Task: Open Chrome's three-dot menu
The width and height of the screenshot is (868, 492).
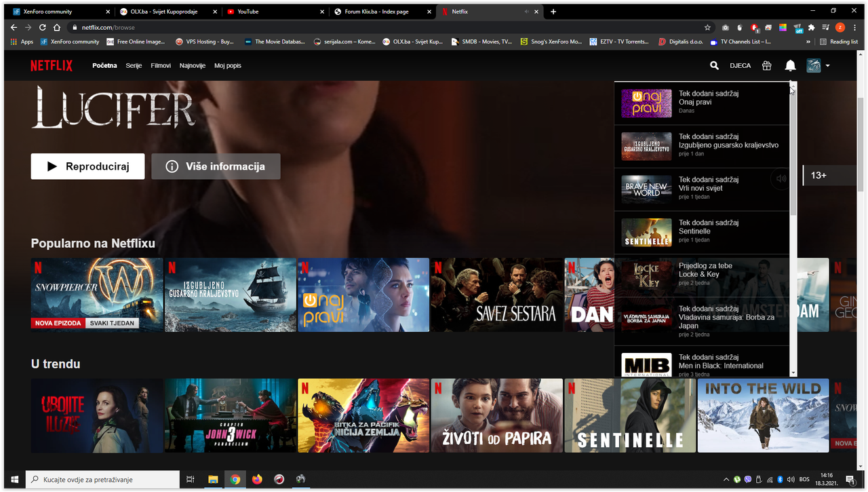Action: (854, 28)
